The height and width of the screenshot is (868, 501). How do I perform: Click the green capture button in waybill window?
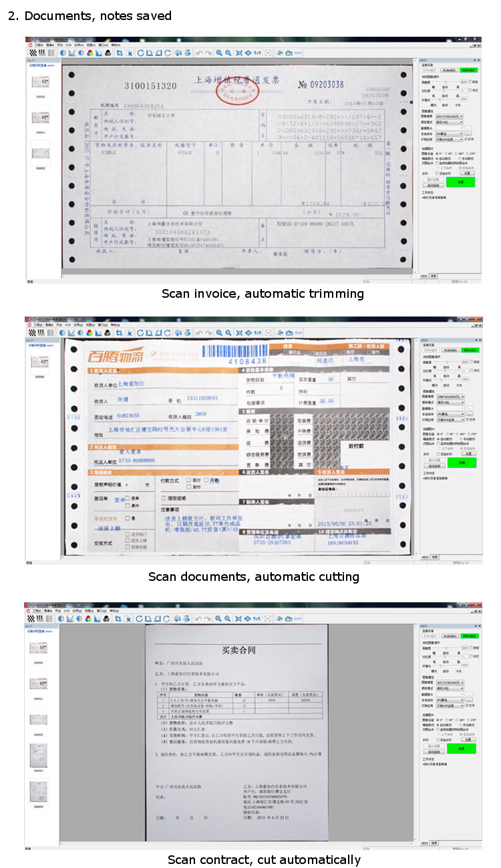[461, 461]
